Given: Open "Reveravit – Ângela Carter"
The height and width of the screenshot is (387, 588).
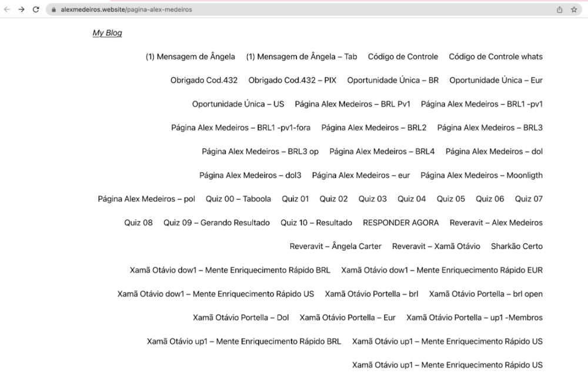Looking at the screenshot, I should pos(335,247).
